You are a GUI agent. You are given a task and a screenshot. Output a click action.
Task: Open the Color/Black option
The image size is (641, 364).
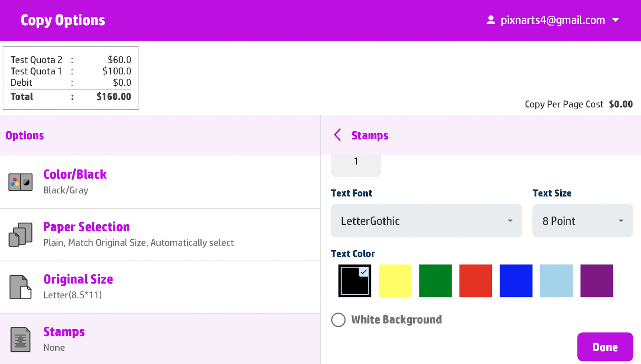click(160, 182)
